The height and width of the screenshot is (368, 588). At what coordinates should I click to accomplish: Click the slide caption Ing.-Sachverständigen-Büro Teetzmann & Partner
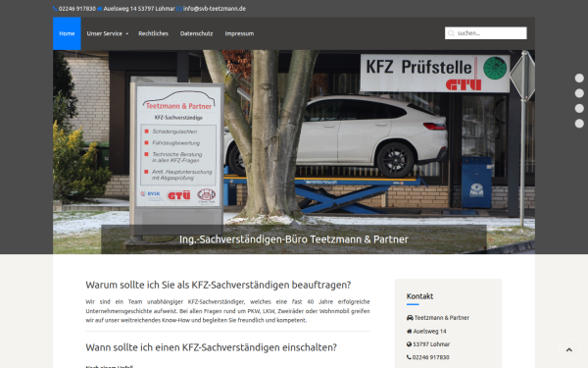click(294, 239)
